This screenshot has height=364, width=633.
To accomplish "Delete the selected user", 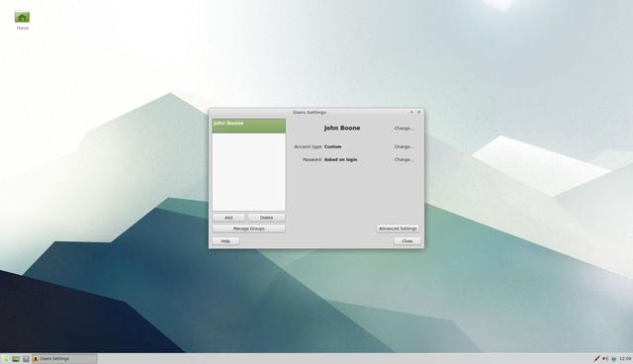I will pos(266,218).
